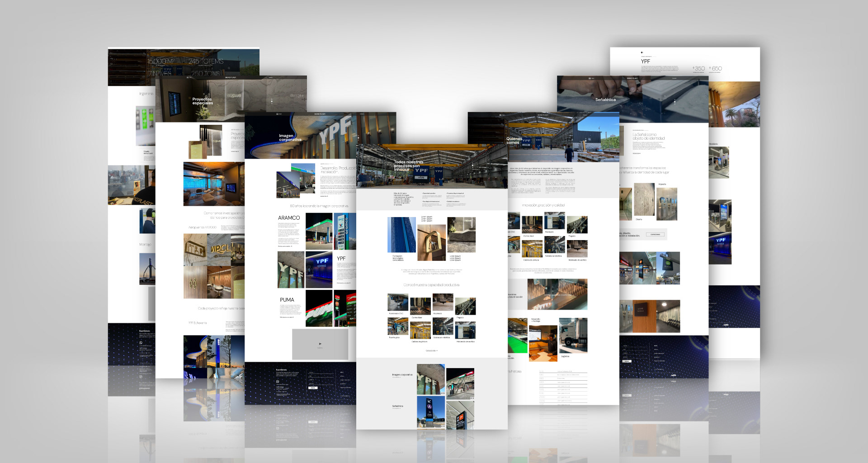Viewport: 868px width, 463px height.
Task: Click WhatsApp icon in leftmost page footer
Action: [x=141, y=343]
